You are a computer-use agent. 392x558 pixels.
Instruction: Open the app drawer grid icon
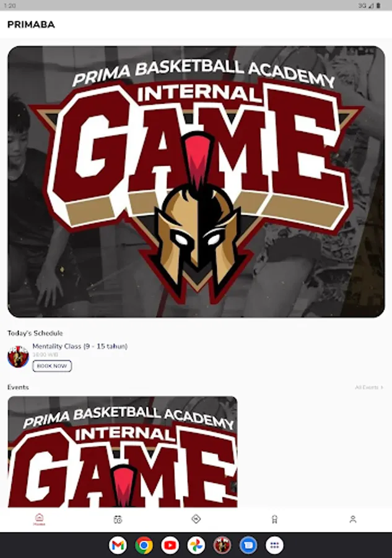(274, 545)
